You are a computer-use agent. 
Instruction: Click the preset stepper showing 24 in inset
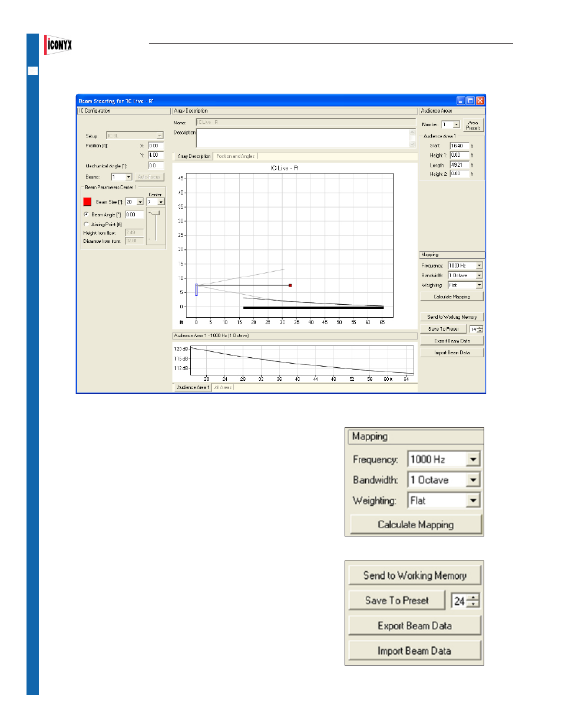click(465, 601)
